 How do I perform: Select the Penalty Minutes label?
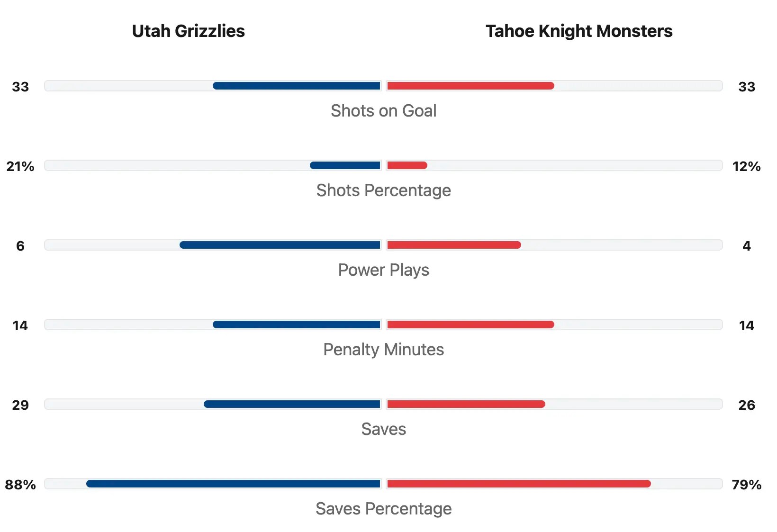(383, 350)
